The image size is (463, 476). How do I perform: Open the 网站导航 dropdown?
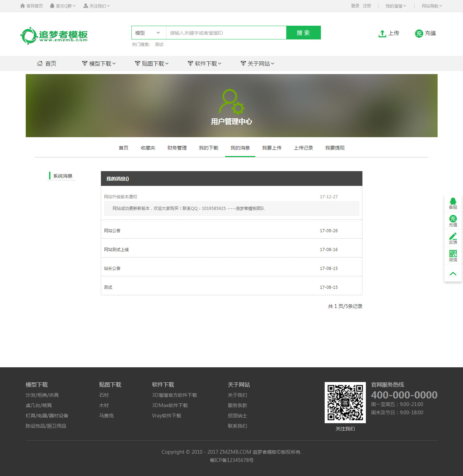tap(431, 6)
